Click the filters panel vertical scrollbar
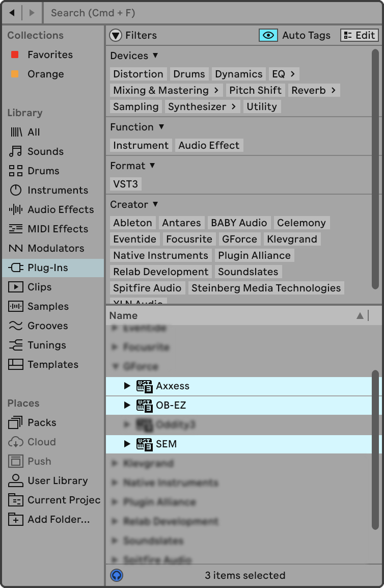 [x=375, y=169]
